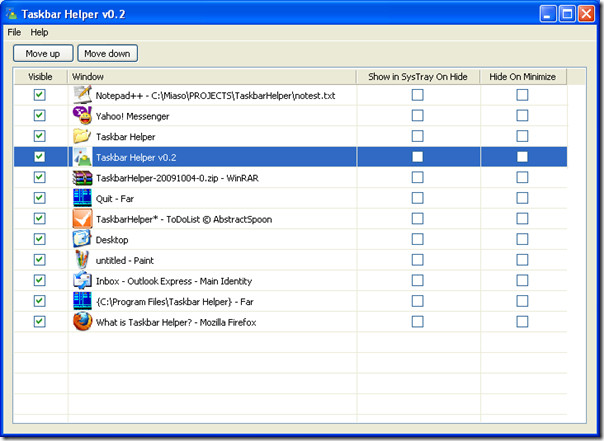604x441 pixels.
Task: Enable Show in SysTray for ToDoList row
Action: [x=418, y=219]
